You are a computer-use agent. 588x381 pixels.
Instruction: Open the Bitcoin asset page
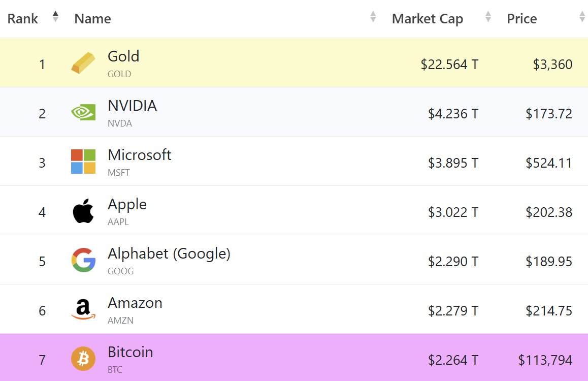point(130,352)
